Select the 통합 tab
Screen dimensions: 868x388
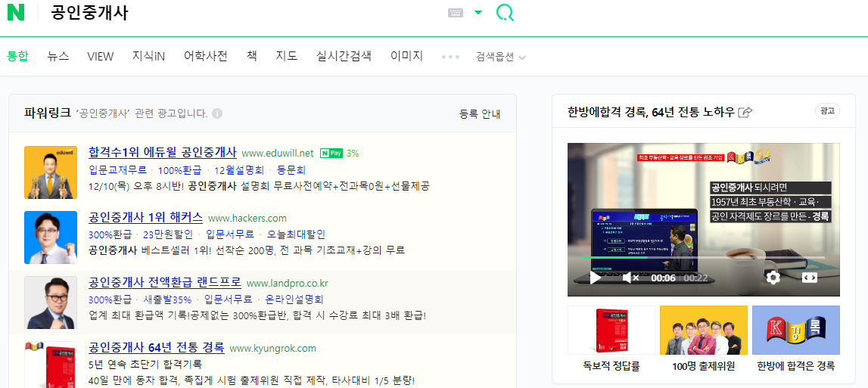click(x=17, y=56)
